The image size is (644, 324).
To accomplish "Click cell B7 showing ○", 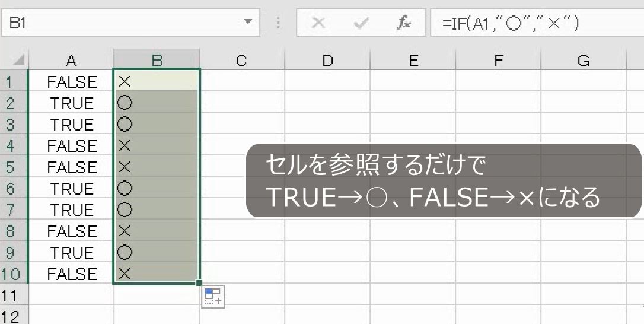I will click(157, 208).
